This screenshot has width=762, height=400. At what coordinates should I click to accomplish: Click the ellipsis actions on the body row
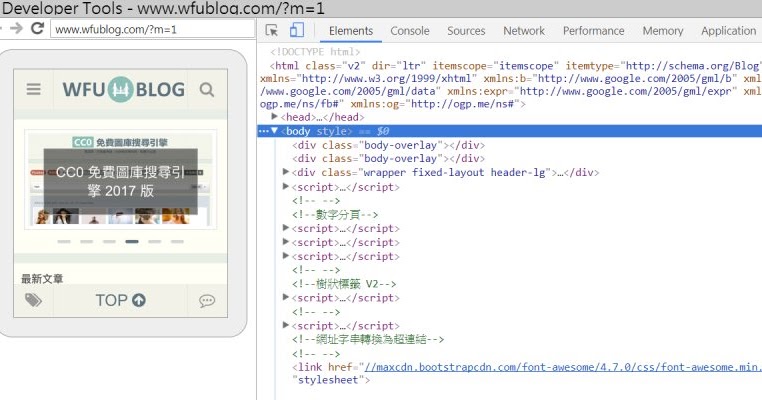pyautogui.click(x=263, y=131)
